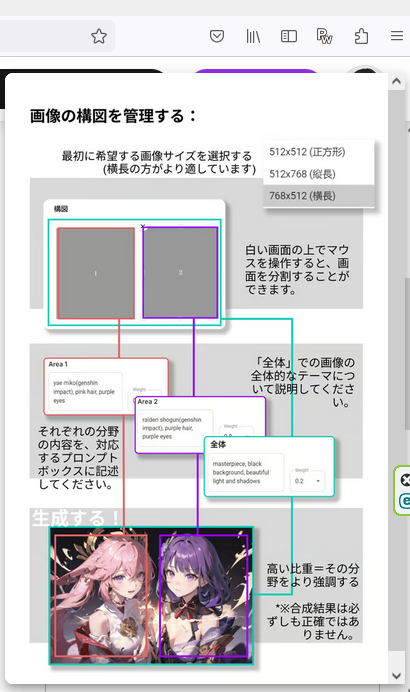Viewport: 410px width, 692px height.
Task: Select the 512x768 (縦長) size option
Action: click(x=319, y=174)
